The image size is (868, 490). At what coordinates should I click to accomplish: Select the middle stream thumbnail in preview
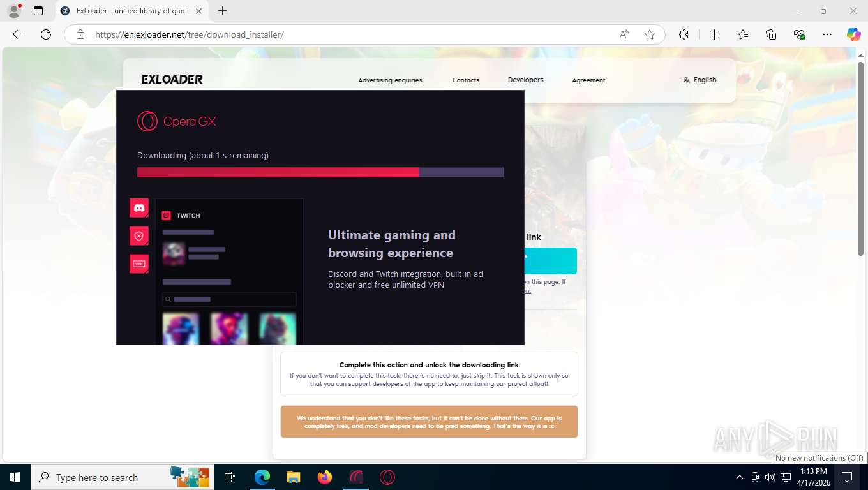tap(229, 329)
